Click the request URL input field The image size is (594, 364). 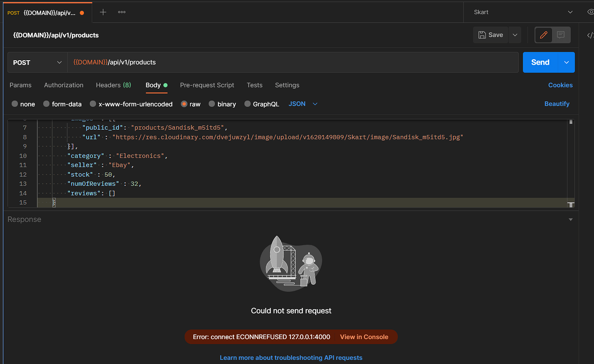(258, 62)
